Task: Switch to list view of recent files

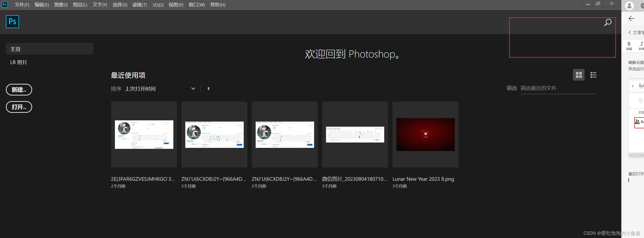Action: click(593, 75)
